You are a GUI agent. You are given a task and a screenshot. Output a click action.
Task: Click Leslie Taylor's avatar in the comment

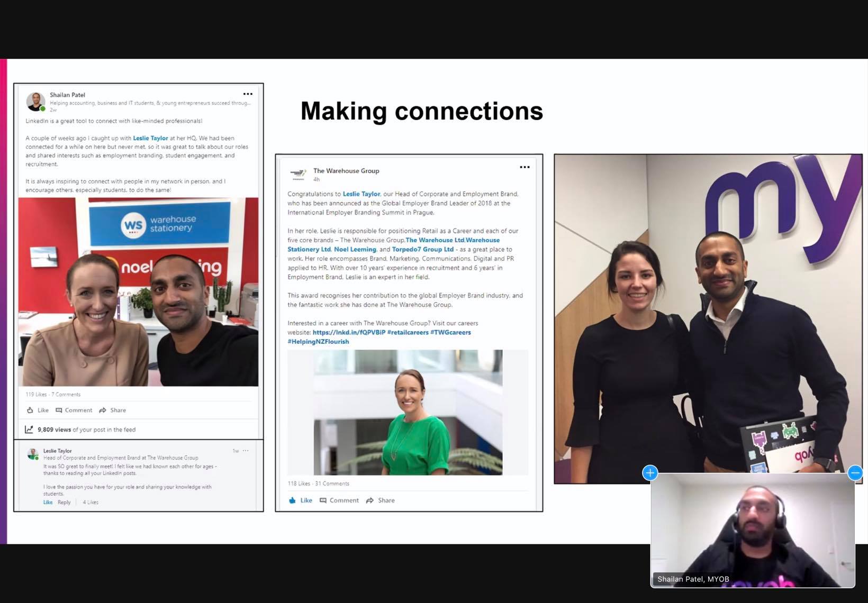(33, 454)
